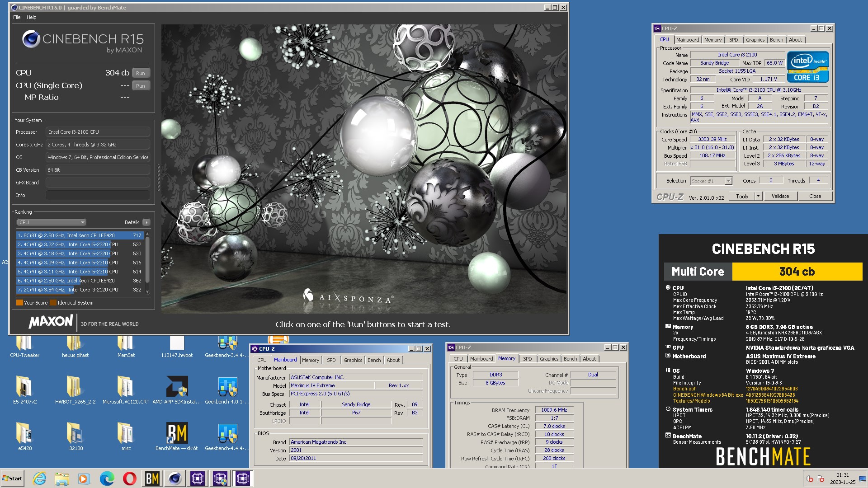This screenshot has height=488, width=868.
Task: Switch to About tab in top CPU-Z
Action: (795, 40)
